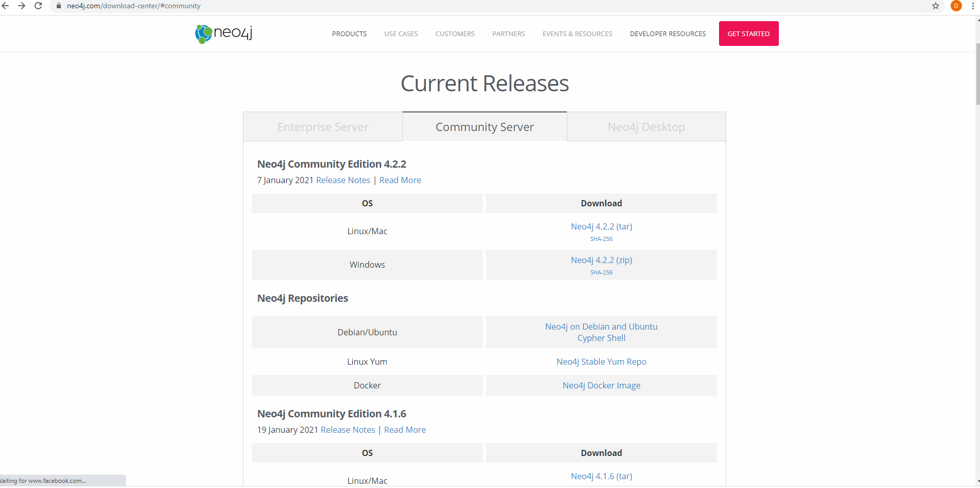Viewport: 980px width, 488px height.
Task: Open SHA-256 link under Neo4j 4.2.2 tar
Action: point(601,239)
